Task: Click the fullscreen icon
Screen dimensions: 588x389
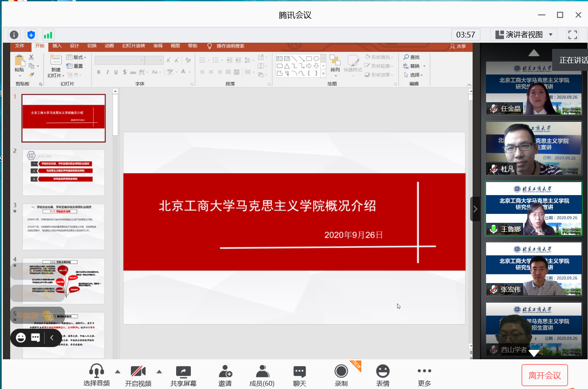Action: (x=573, y=35)
